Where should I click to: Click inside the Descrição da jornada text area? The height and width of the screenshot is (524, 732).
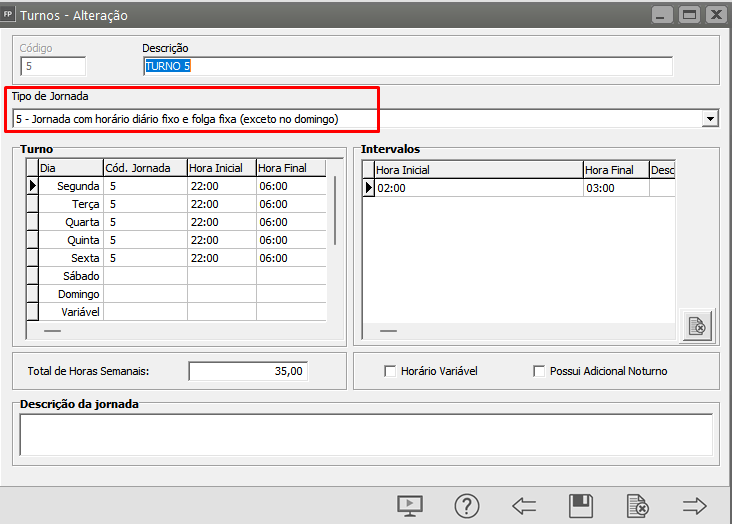[365, 435]
